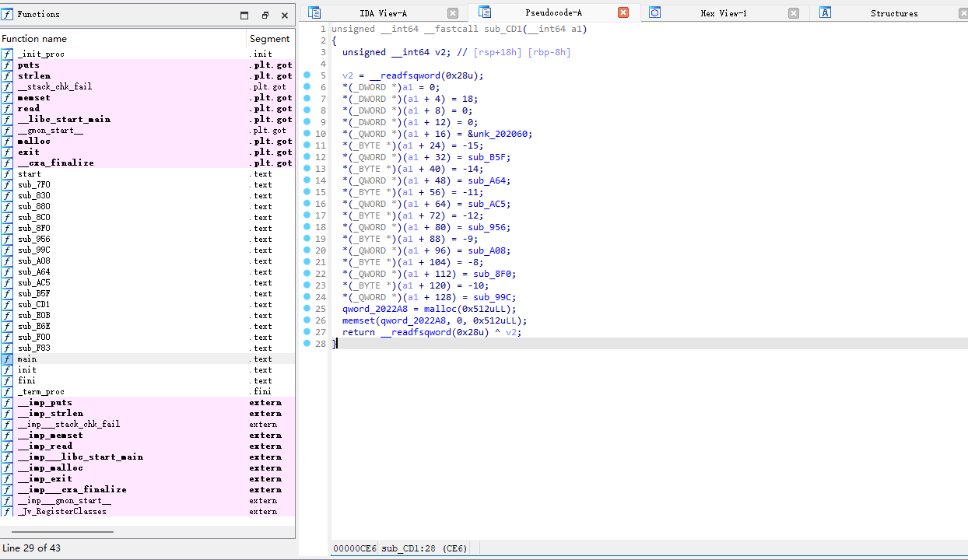The image size is (968, 560).
Task: Toggle the breakpoint circle on line 10
Action: [x=307, y=134]
